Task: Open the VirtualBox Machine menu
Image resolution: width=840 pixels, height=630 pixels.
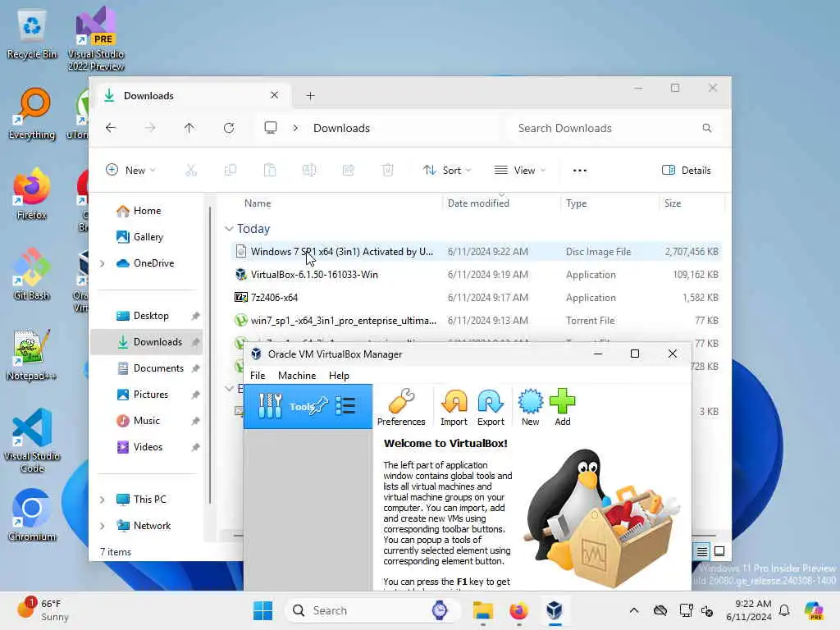Action: [x=297, y=376]
